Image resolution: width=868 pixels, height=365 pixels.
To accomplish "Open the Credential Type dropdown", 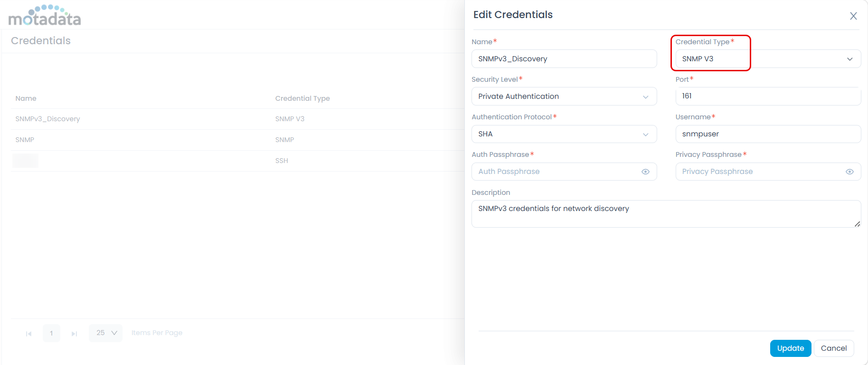I will [767, 59].
